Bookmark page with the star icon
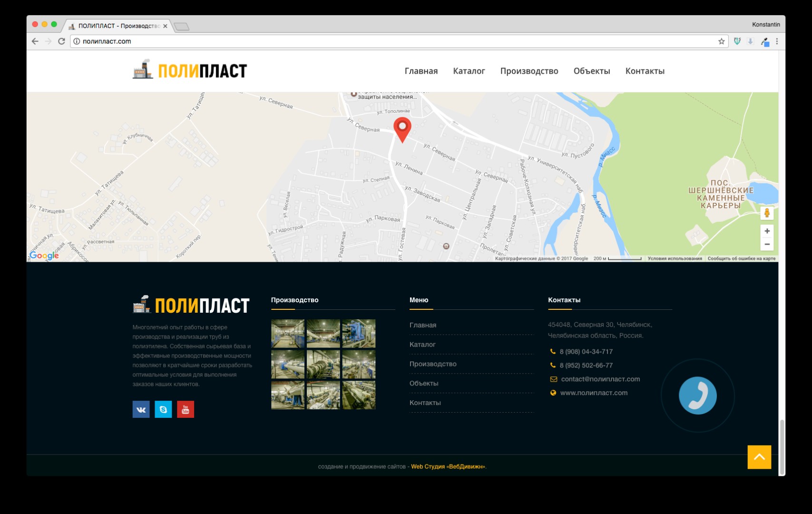This screenshot has width=812, height=514. click(x=721, y=41)
